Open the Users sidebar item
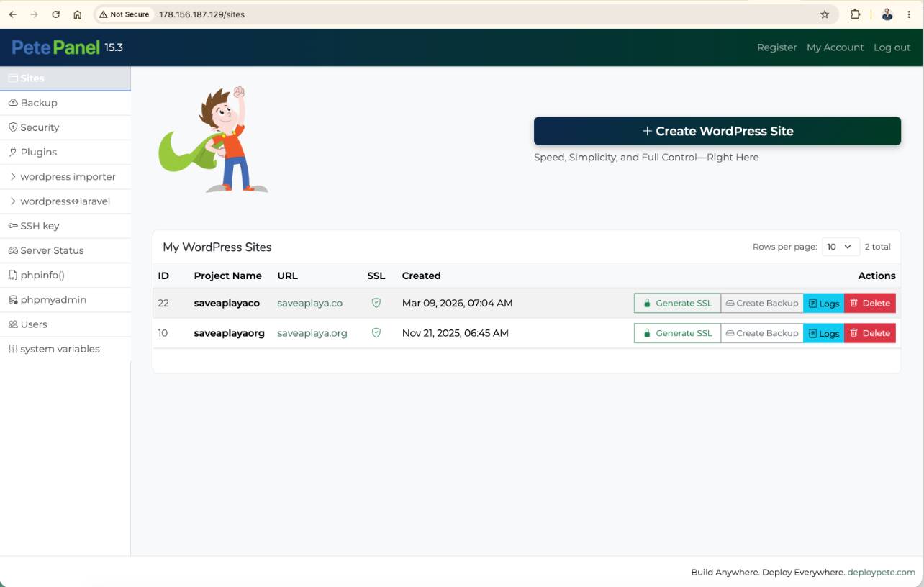The width and height of the screenshot is (924, 587). click(65, 324)
